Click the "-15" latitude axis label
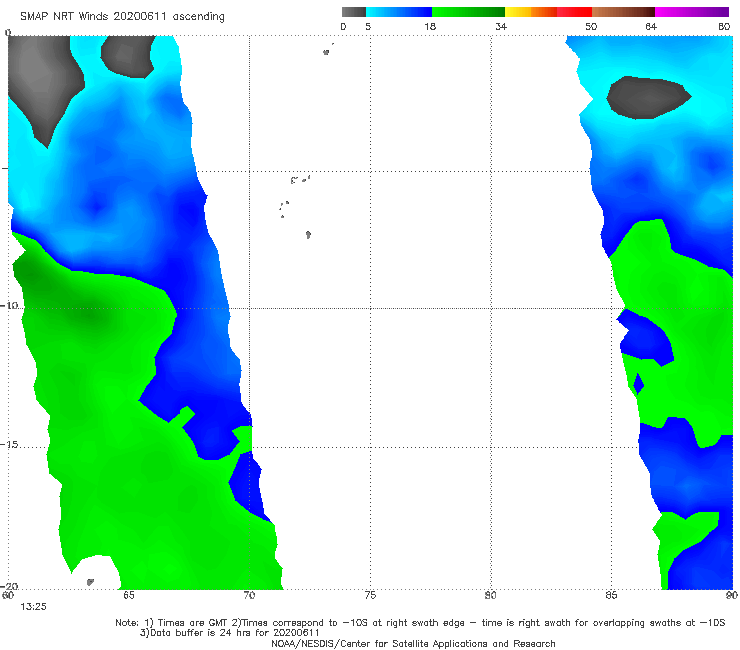Image resolution: width=740 pixels, height=650 pixels. point(9,445)
